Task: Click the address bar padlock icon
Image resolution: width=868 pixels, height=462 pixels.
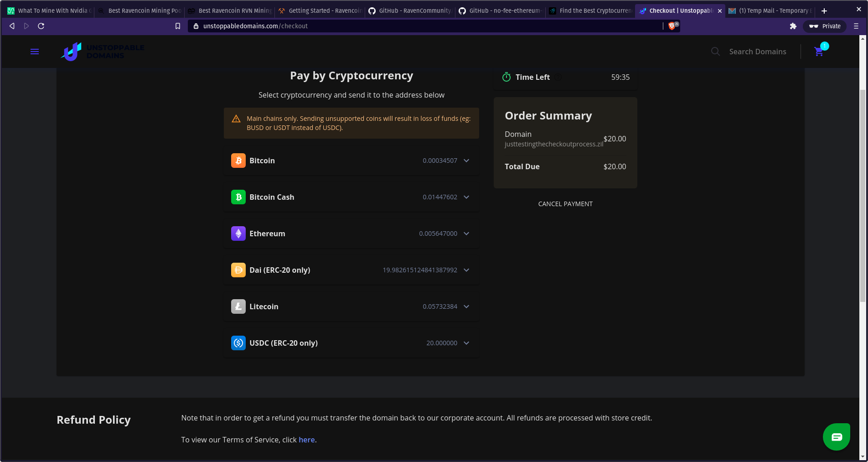Action: coord(196,26)
